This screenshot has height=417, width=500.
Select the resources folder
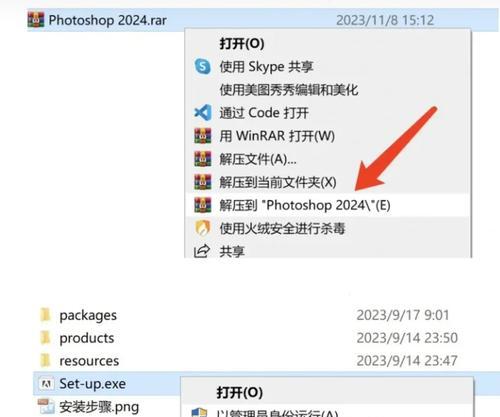pyautogui.click(x=89, y=361)
